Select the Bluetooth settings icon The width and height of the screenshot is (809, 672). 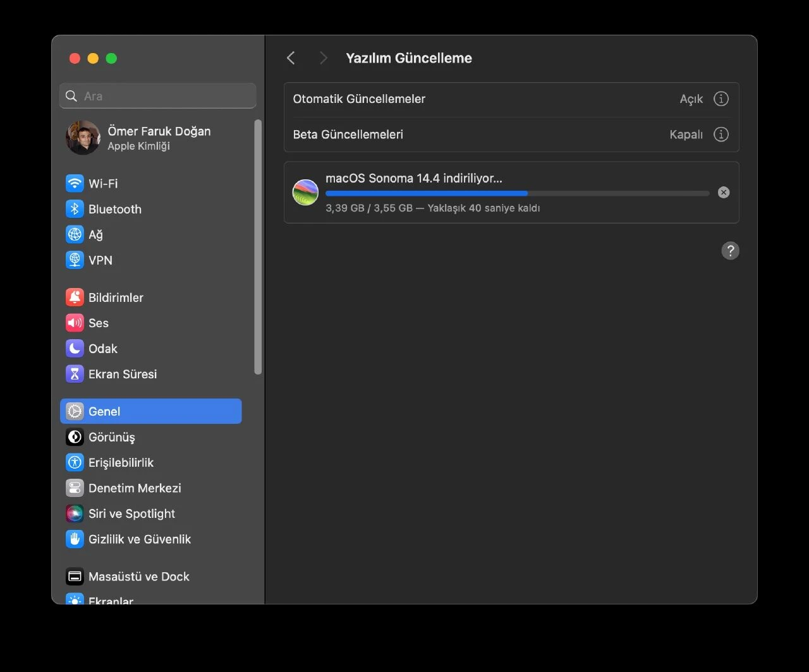74,209
